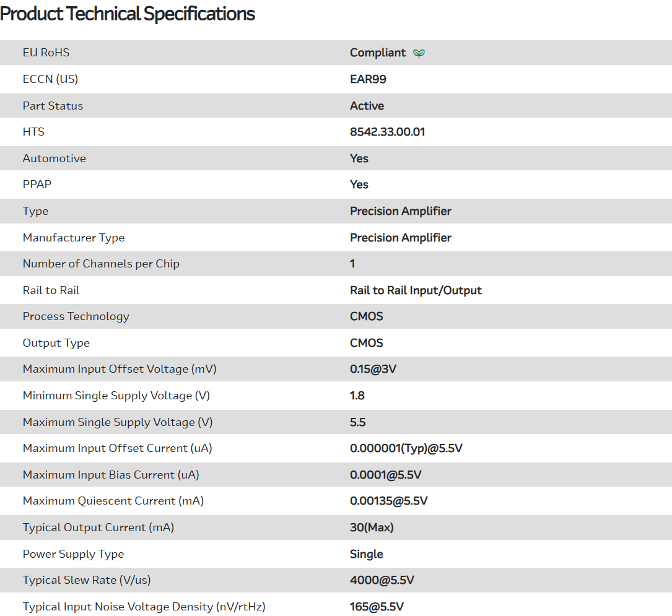Click the Rail to Rail Input/Output value
Image resolution: width=672 pixels, height=616 pixels.
pyautogui.click(x=416, y=290)
